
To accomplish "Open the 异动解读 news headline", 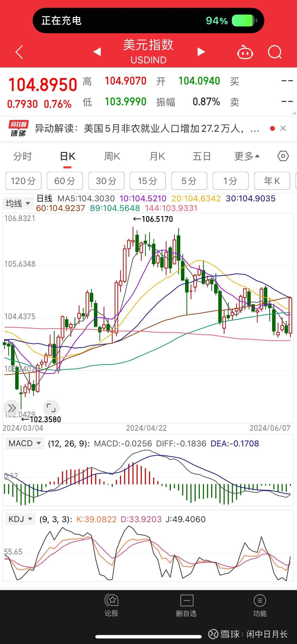I will [x=147, y=129].
